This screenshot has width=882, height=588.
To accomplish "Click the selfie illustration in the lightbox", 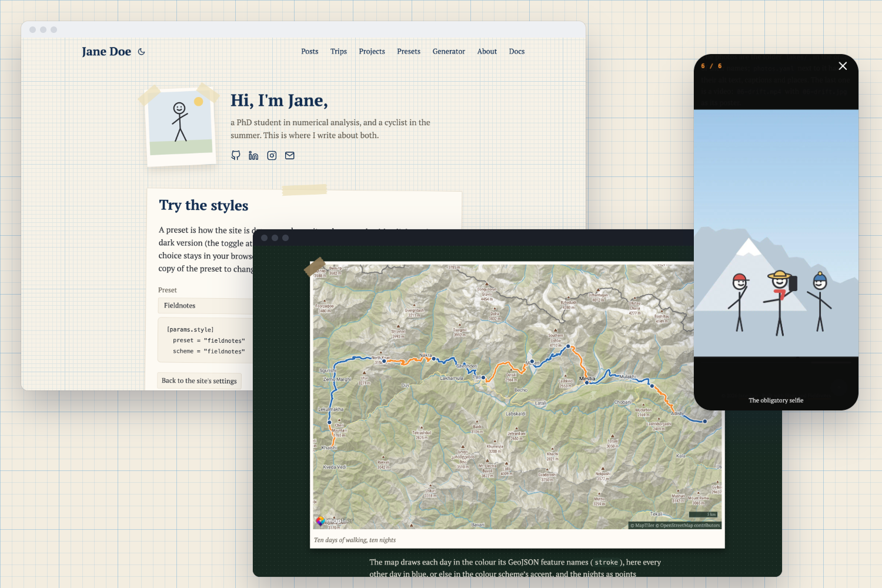I will [776, 233].
